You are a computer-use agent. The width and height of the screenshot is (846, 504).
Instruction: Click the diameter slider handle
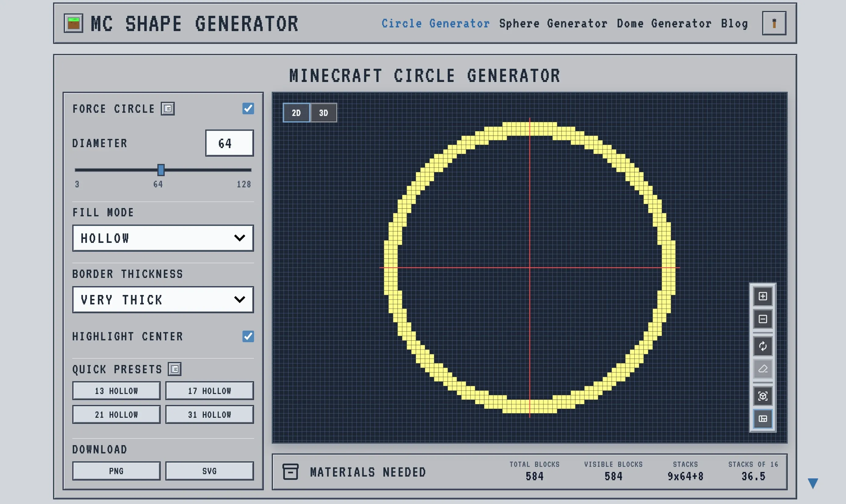point(161,170)
